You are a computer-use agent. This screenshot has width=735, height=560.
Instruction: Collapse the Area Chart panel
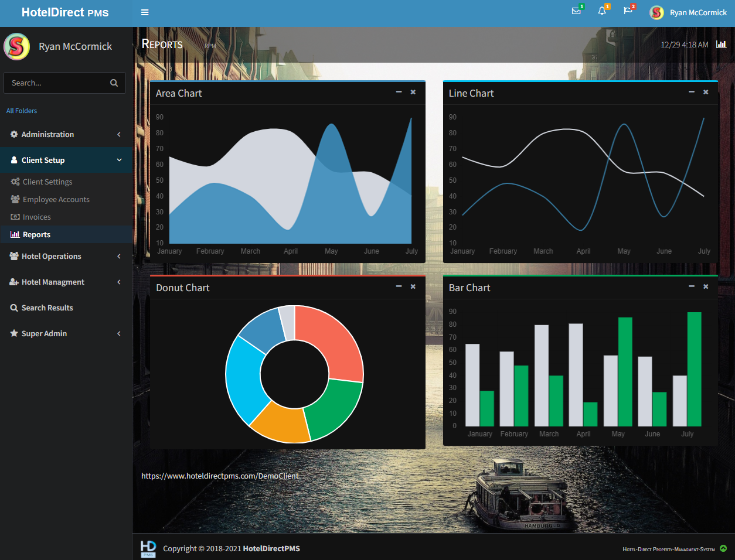click(399, 92)
